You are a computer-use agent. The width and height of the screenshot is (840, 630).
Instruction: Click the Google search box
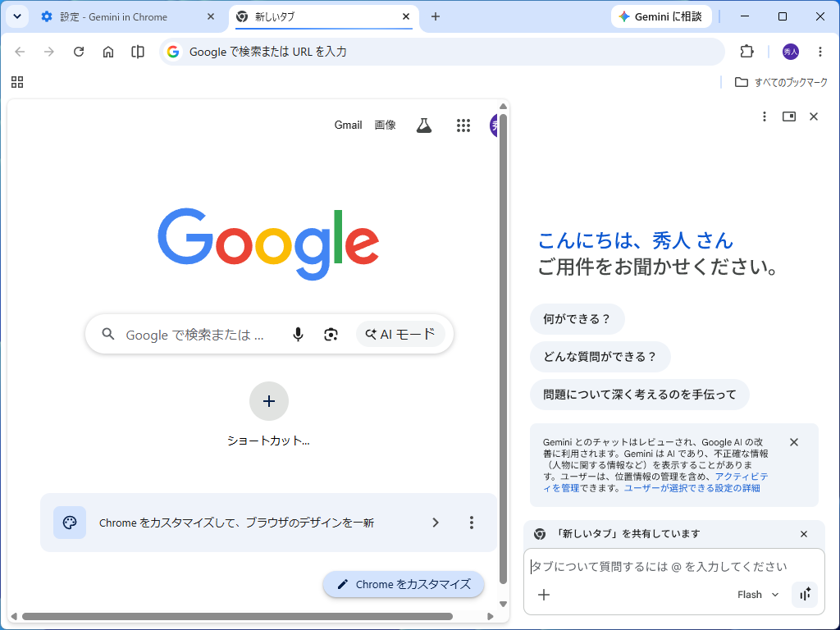(x=269, y=335)
